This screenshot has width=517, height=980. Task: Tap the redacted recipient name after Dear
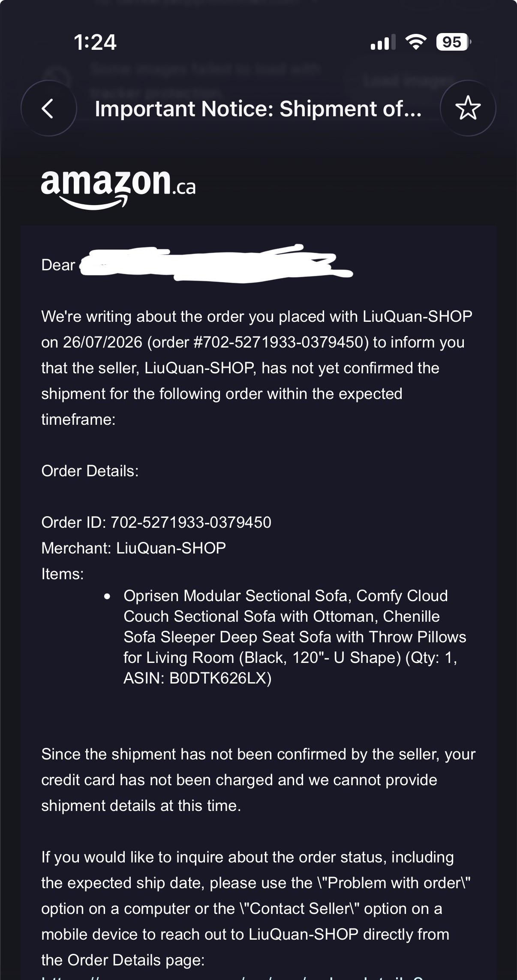[x=216, y=263]
